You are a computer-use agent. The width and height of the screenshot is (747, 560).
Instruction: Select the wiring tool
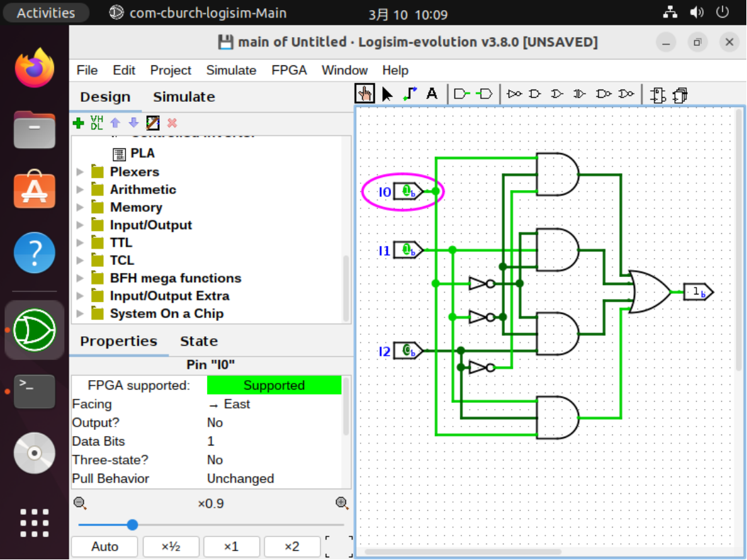pyautogui.click(x=409, y=93)
